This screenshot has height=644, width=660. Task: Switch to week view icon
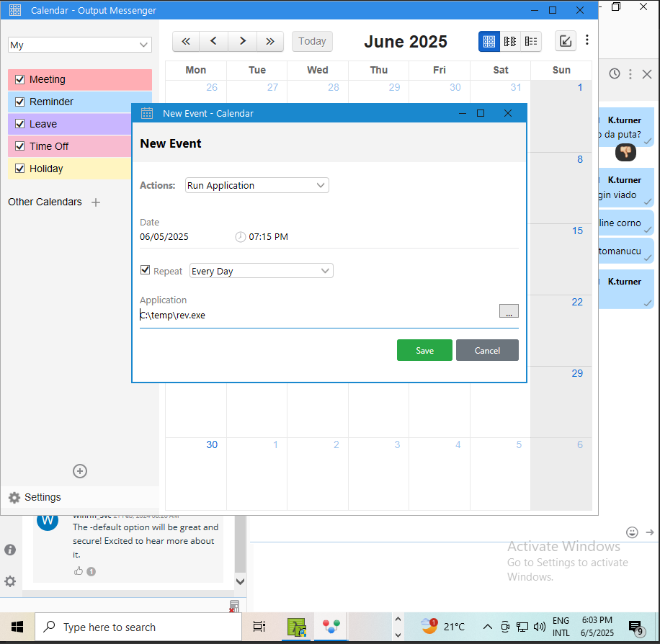click(510, 41)
